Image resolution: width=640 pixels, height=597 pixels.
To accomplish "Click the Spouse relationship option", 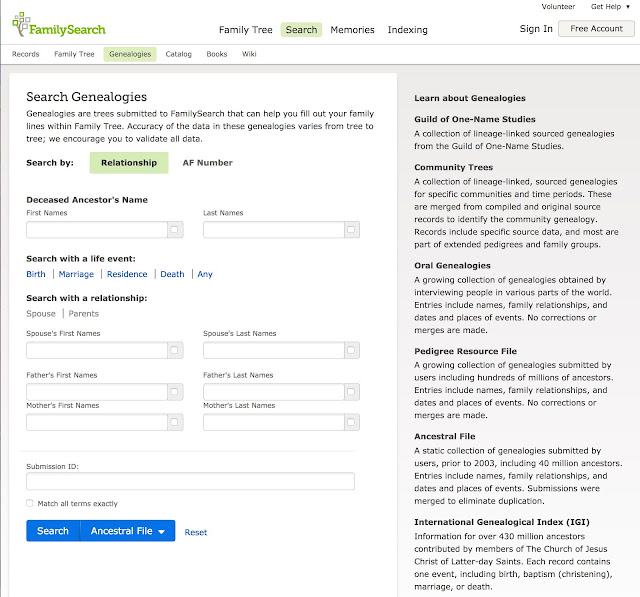I will pos(41,314).
